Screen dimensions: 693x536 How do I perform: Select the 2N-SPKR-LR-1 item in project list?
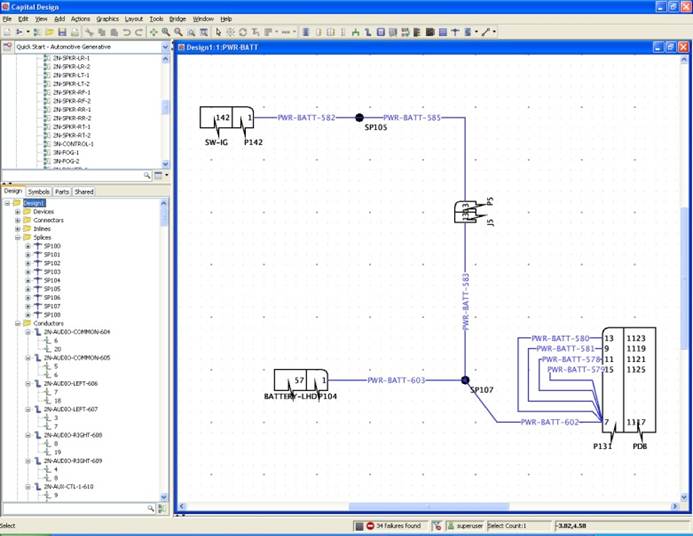coord(71,58)
